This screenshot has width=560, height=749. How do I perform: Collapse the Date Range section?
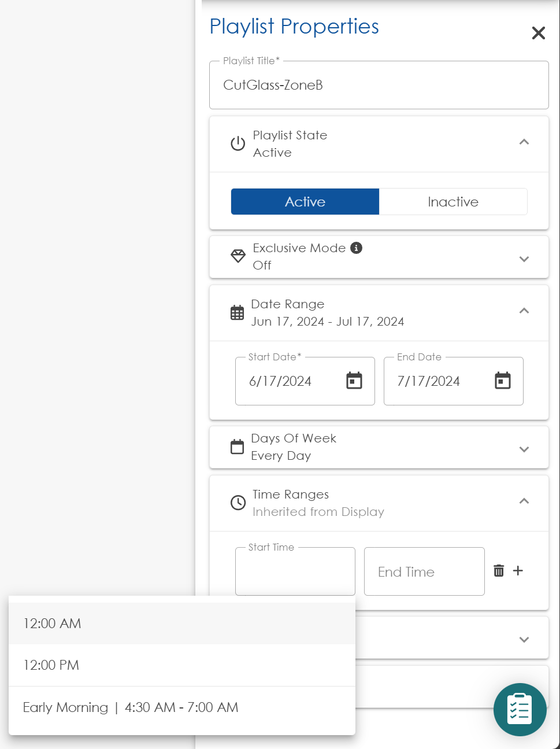click(x=524, y=311)
